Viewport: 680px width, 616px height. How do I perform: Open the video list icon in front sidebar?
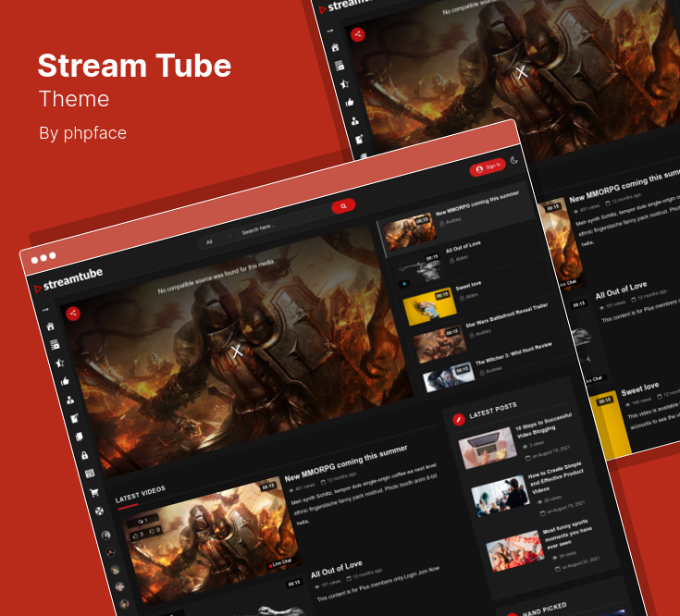coord(55,345)
